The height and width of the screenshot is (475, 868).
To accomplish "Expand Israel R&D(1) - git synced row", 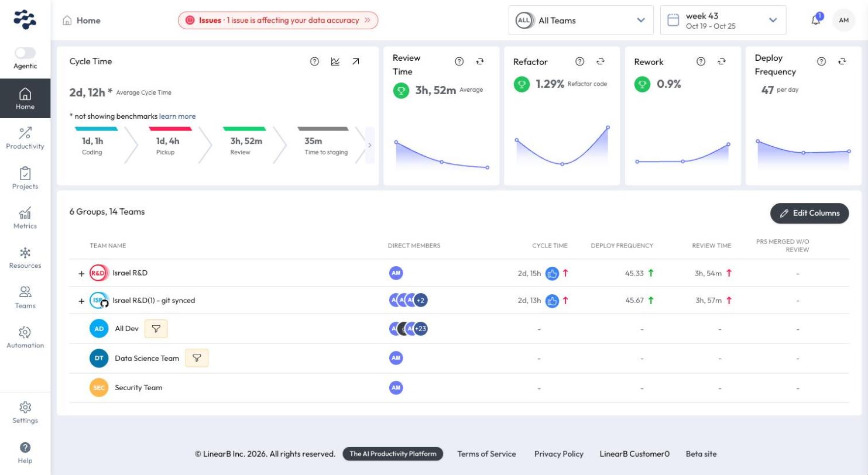I will (x=81, y=301).
